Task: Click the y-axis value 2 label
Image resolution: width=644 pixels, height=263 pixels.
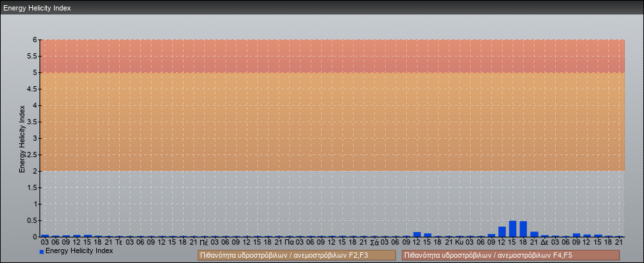Action: tap(34, 171)
